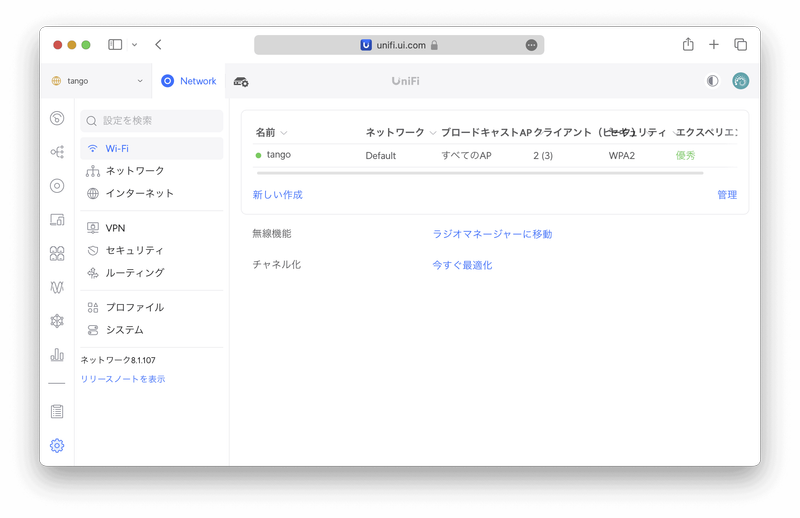
Task: Click the horizontal scrollbar under the table
Action: click(x=480, y=174)
